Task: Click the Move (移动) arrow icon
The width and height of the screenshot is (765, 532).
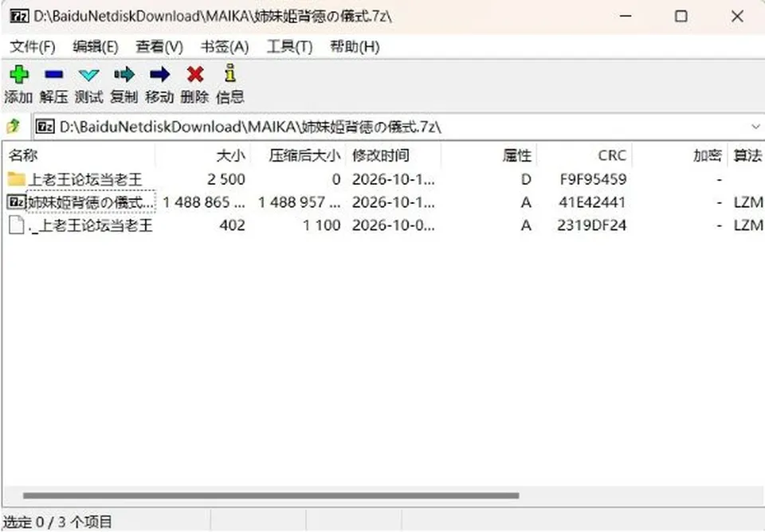Action: (159, 74)
